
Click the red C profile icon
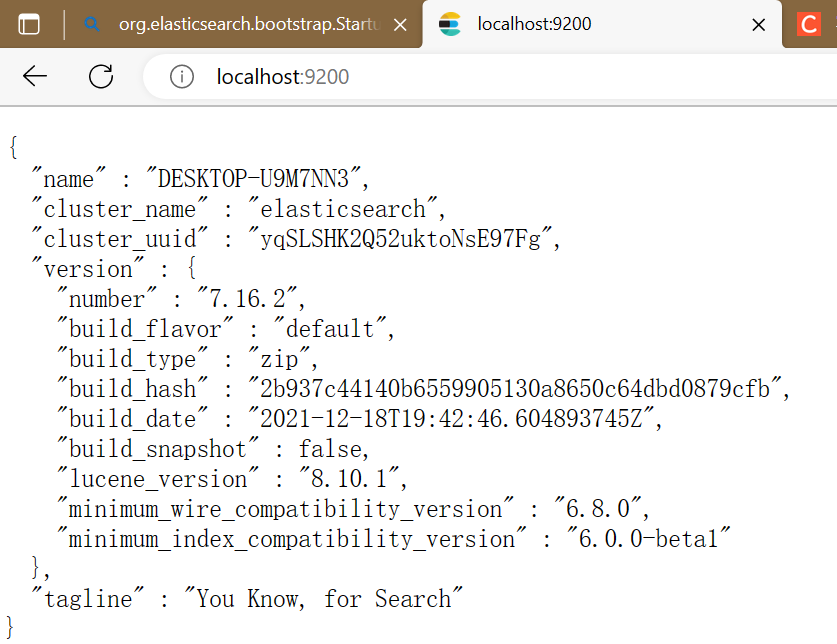coord(811,26)
